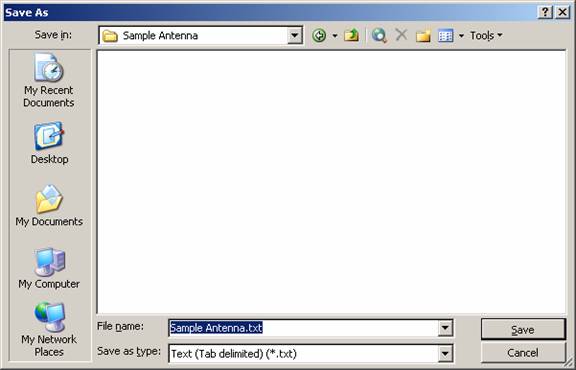The width and height of the screenshot is (576, 370).
Task: Go up one folder level
Action: coord(352,36)
